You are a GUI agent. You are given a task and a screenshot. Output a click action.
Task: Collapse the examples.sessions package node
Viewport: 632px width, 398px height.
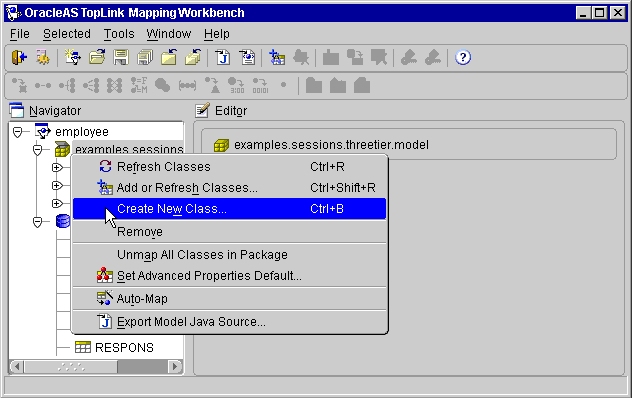point(37,150)
